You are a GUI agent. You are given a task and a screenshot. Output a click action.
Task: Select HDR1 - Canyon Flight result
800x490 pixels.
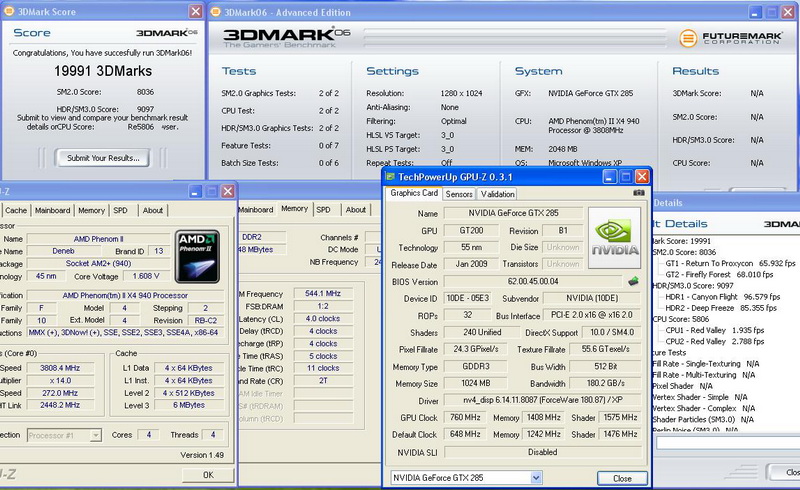tap(722, 297)
